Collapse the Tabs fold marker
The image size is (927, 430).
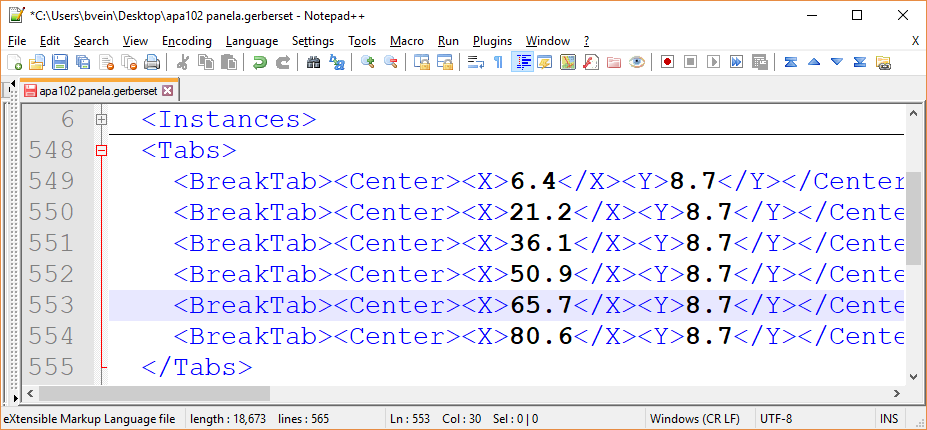point(102,151)
